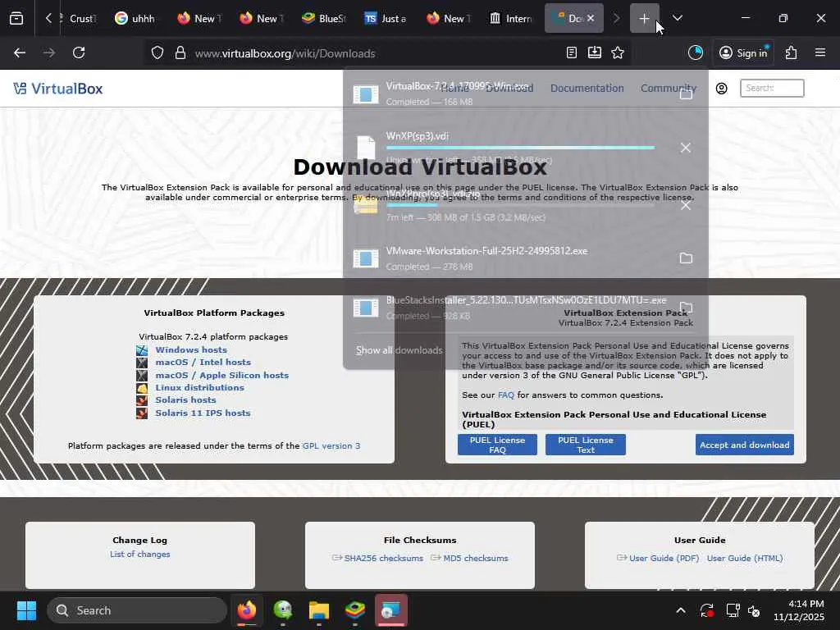Open VirtualBox site user account icon
The height and width of the screenshot is (630, 840).
coord(722,89)
